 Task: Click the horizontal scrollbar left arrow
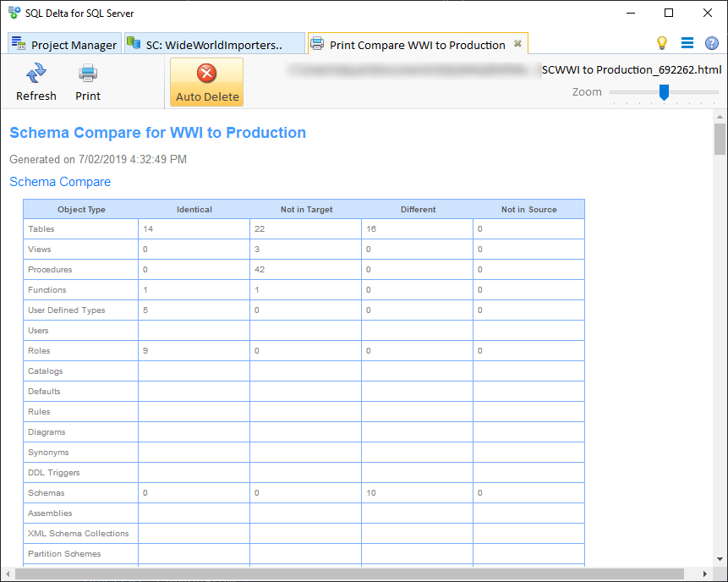(8, 574)
